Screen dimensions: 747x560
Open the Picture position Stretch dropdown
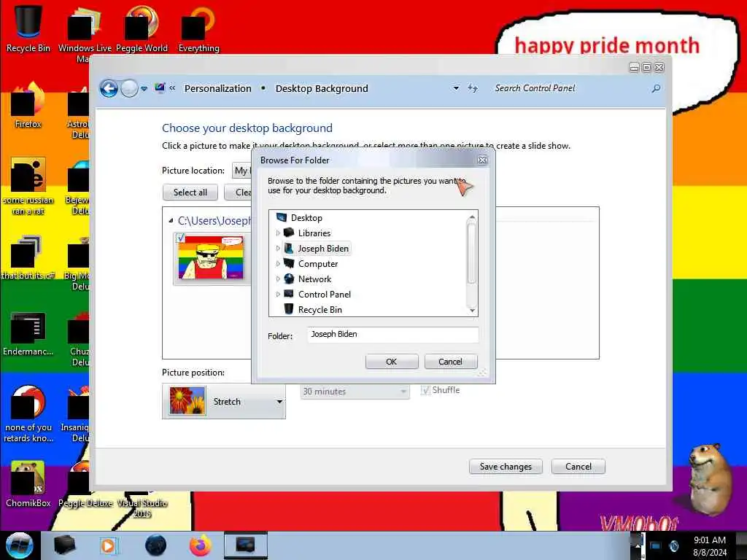224,402
